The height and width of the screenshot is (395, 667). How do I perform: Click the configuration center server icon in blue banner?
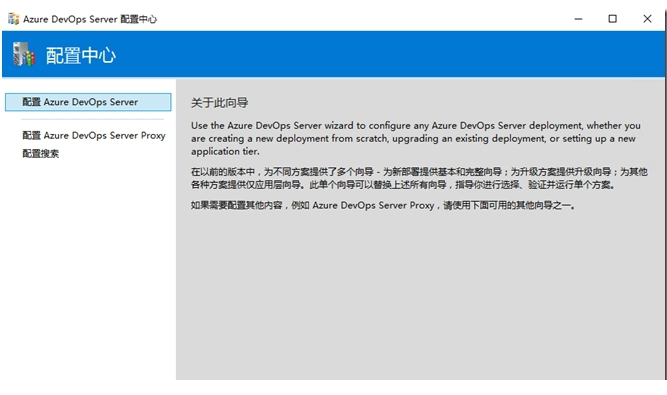coord(23,54)
